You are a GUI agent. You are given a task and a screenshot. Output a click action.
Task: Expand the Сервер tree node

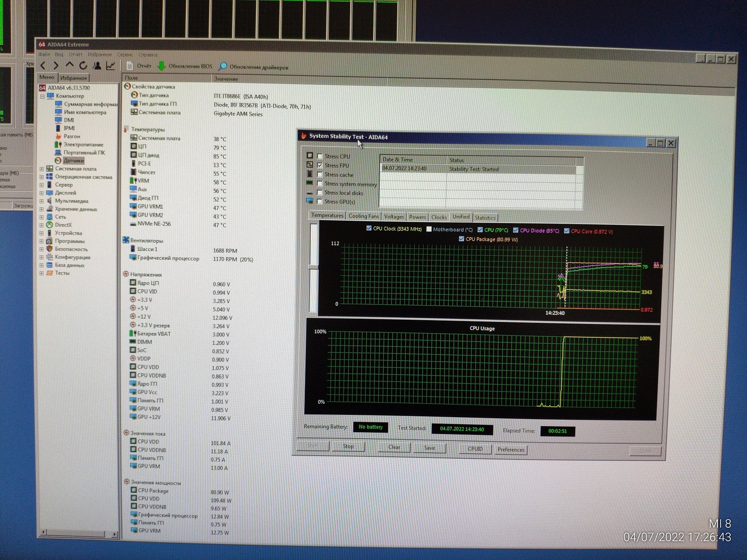tap(42, 185)
